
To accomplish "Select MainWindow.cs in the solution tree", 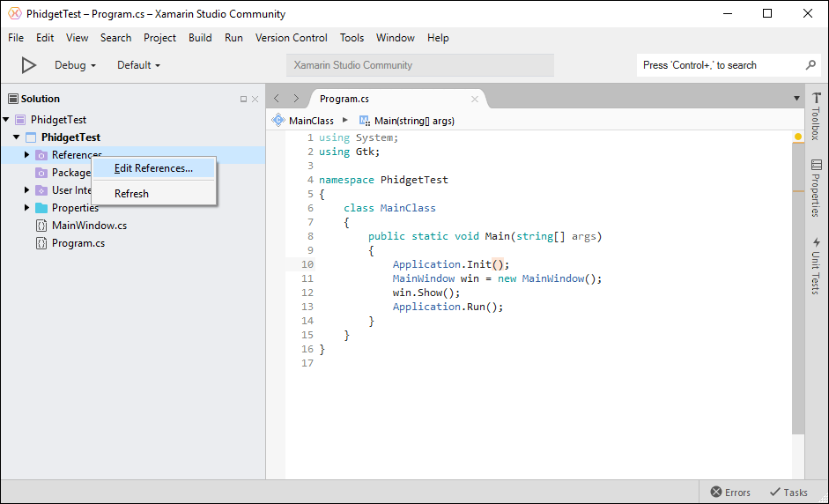I will click(x=89, y=226).
